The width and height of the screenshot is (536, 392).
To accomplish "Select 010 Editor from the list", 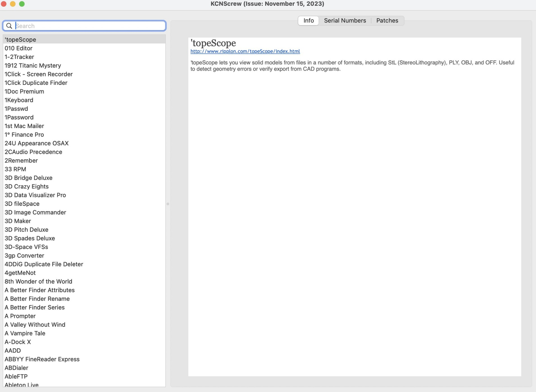I will click(x=18, y=48).
